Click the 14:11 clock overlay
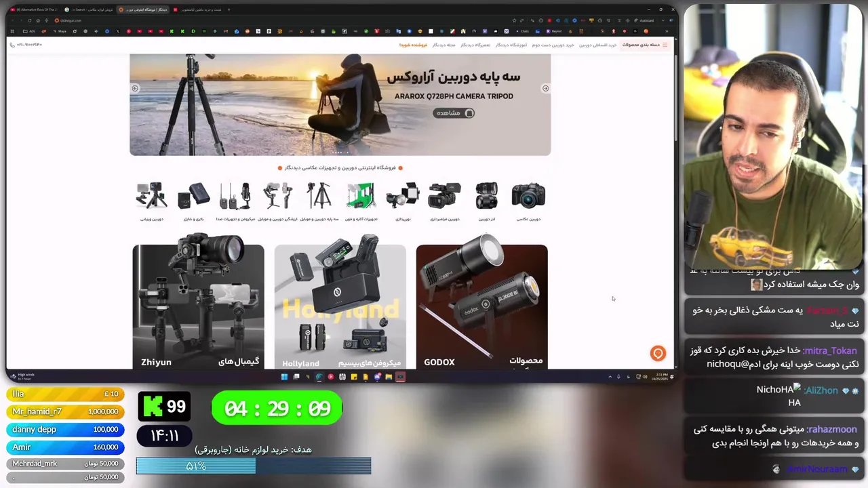The image size is (868, 488). pos(164,436)
